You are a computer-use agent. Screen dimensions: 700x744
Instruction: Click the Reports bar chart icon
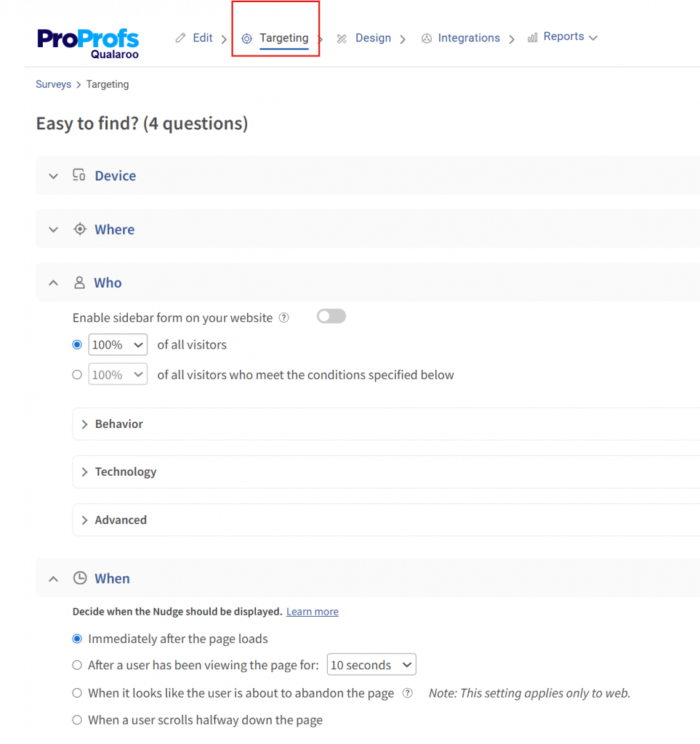coord(531,36)
